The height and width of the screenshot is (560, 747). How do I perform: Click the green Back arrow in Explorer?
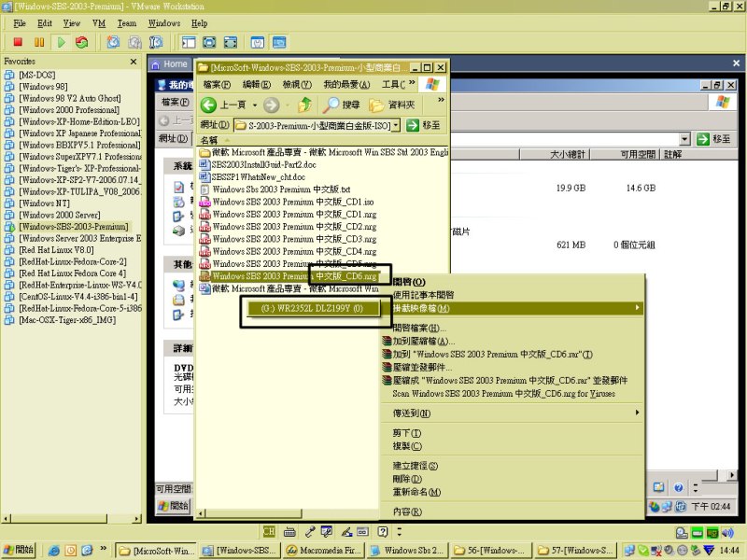[208, 105]
